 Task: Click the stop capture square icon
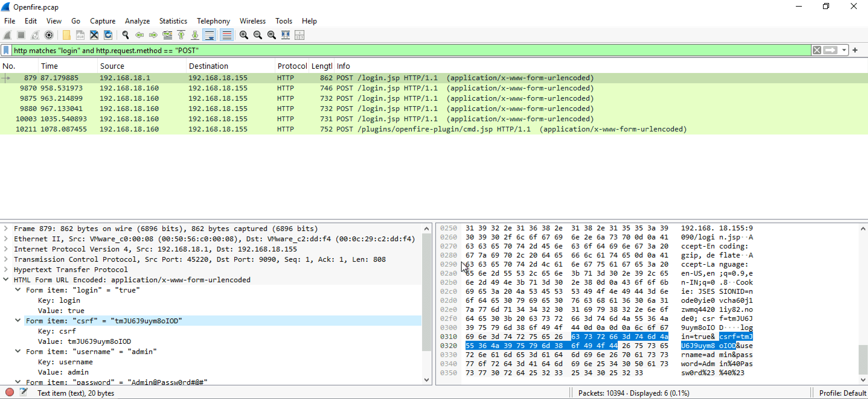(21, 35)
